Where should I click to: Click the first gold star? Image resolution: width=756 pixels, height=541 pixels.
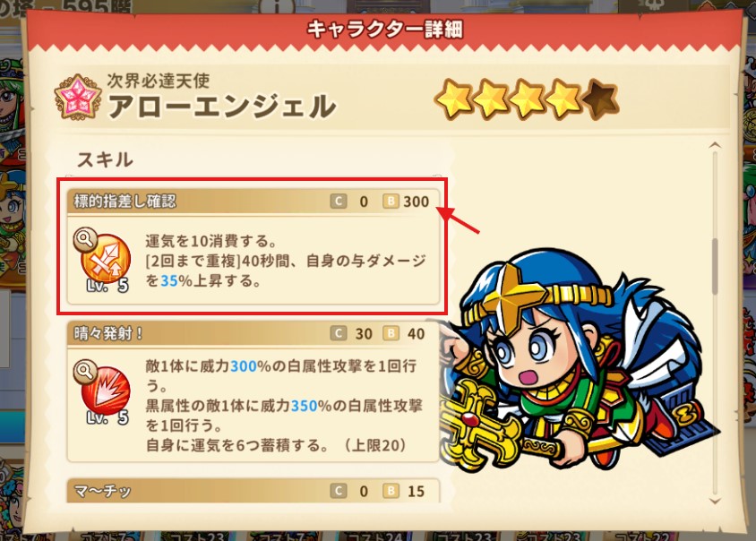[453, 99]
